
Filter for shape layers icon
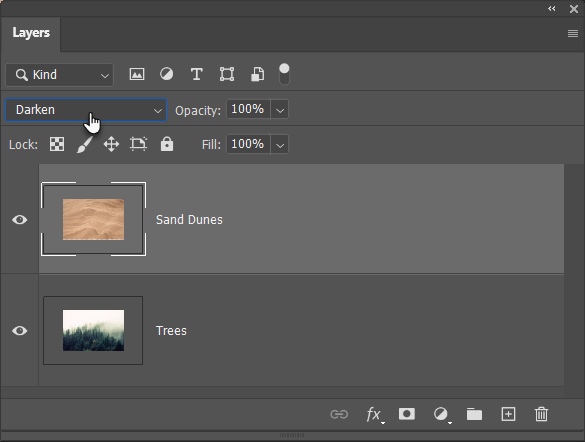pyautogui.click(x=227, y=74)
